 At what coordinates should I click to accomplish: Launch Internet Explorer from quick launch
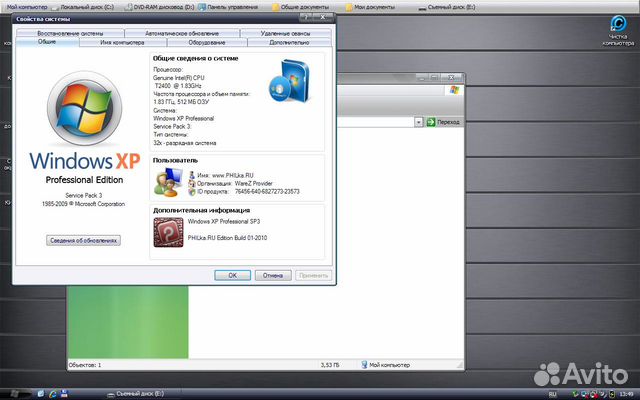point(53,394)
